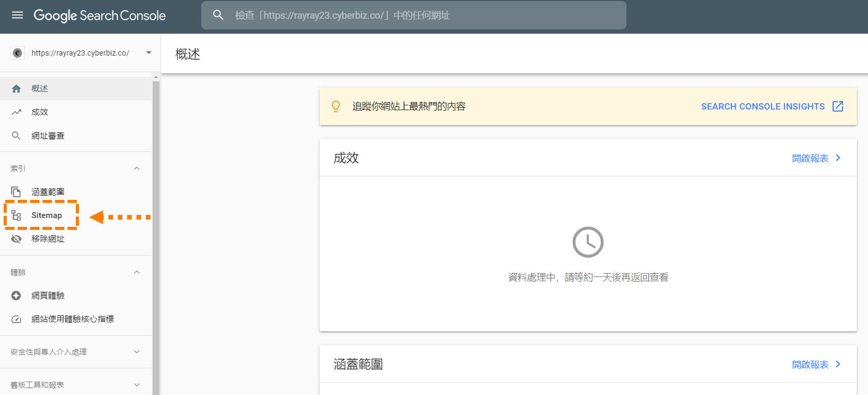The height and width of the screenshot is (395, 868).
Task: Click the speedometer icon for core web vitals
Action: (x=16, y=319)
